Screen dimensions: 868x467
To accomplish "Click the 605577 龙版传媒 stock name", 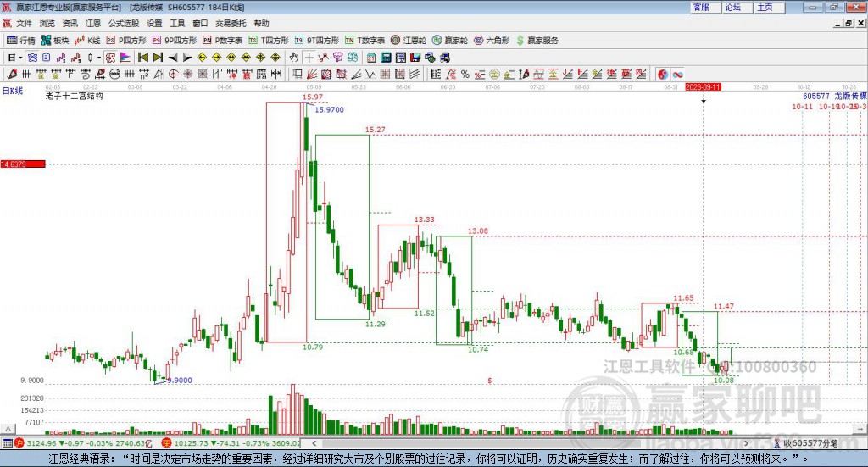I will (x=835, y=96).
